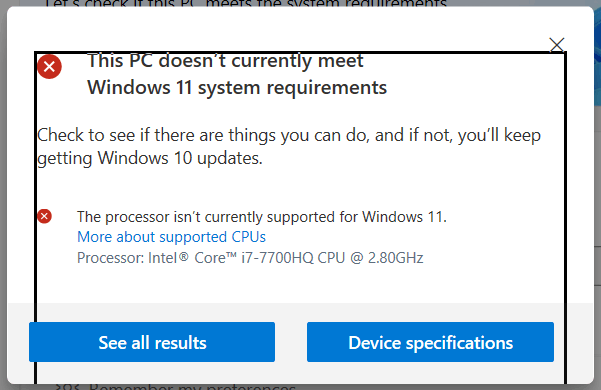Close the Windows 11 requirements dialog
The image size is (601, 390).
click(x=557, y=44)
